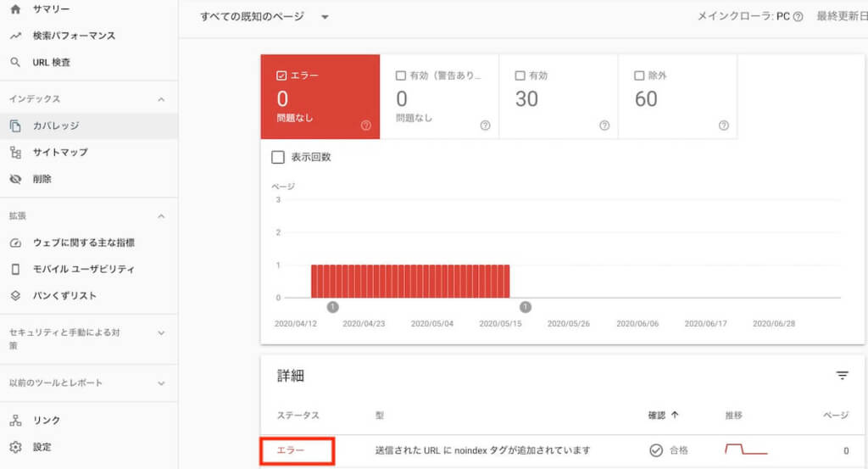Viewport: 868px width, 469px height.
Task: Click the help icon on the 除外 60 card
Action: (x=724, y=126)
